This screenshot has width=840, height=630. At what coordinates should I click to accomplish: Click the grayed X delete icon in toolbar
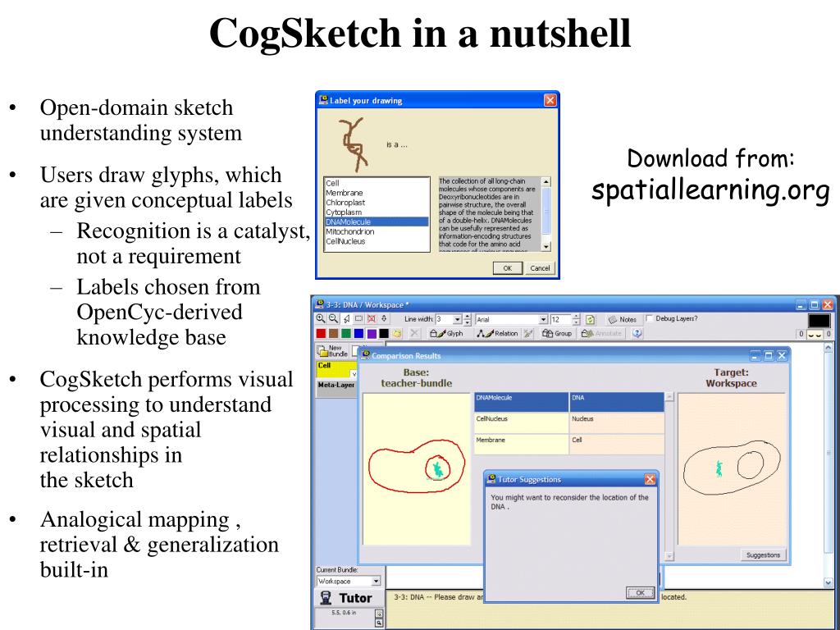(x=414, y=333)
